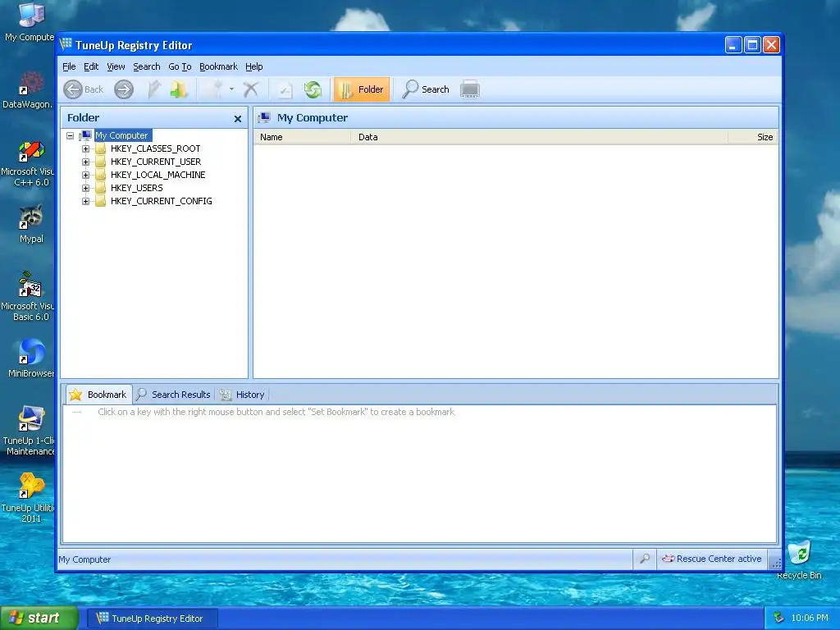Select HKEY_CURRENT_CONFIG key
The height and width of the screenshot is (630, 840).
click(162, 201)
